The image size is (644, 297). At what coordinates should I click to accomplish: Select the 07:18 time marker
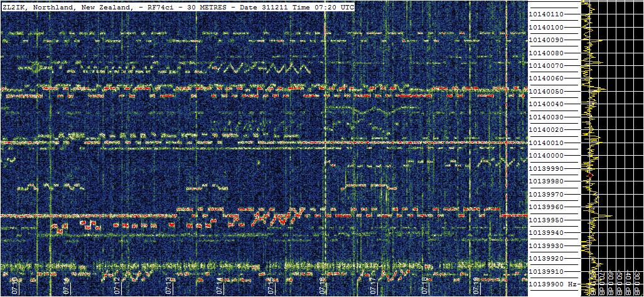(425, 286)
